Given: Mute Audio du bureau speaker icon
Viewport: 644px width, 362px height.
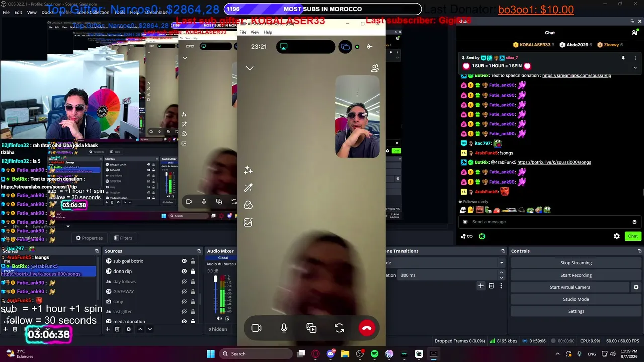Looking at the screenshot, I should (219, 318).
